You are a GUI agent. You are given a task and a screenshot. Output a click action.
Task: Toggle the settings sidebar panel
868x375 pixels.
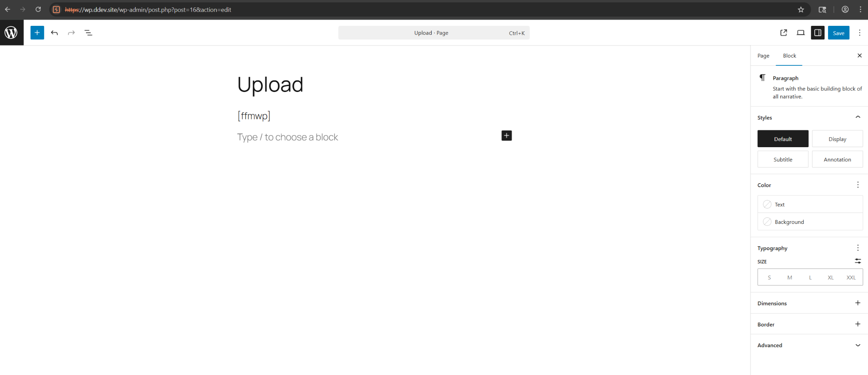(818, 32)
